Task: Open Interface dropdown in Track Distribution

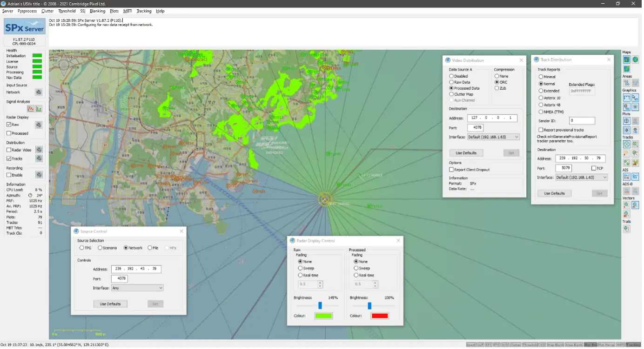Action: 582,178
